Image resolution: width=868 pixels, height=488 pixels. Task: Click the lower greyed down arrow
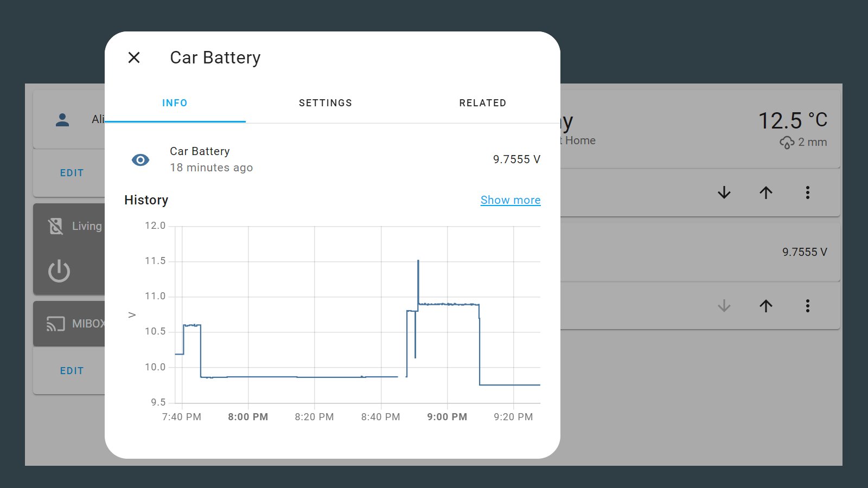point(724,306)
